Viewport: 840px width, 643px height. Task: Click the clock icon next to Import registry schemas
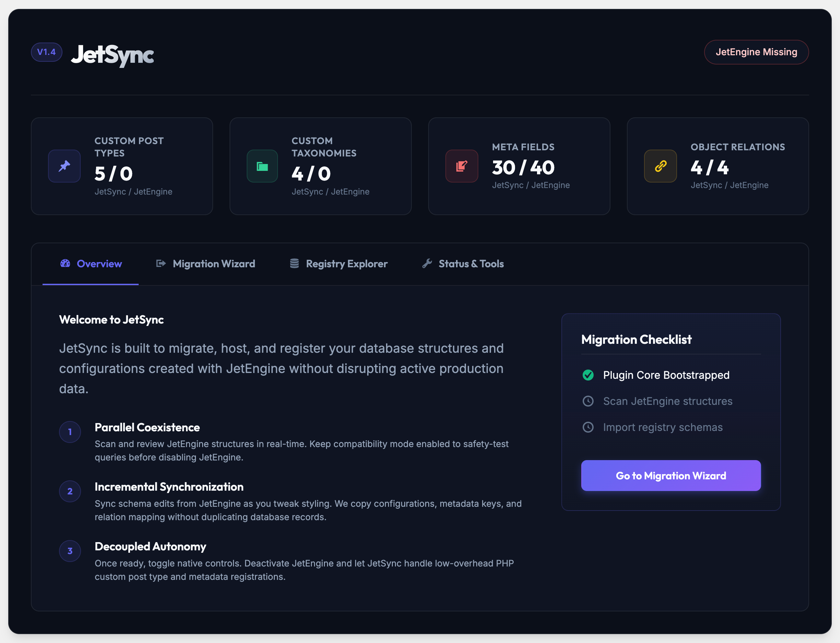coord(588,427)
